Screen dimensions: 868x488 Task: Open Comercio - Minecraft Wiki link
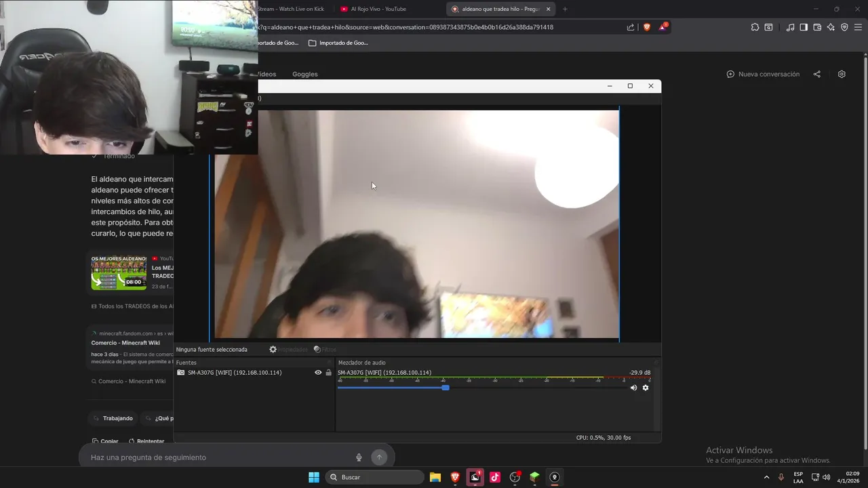(x=125, y=343)
